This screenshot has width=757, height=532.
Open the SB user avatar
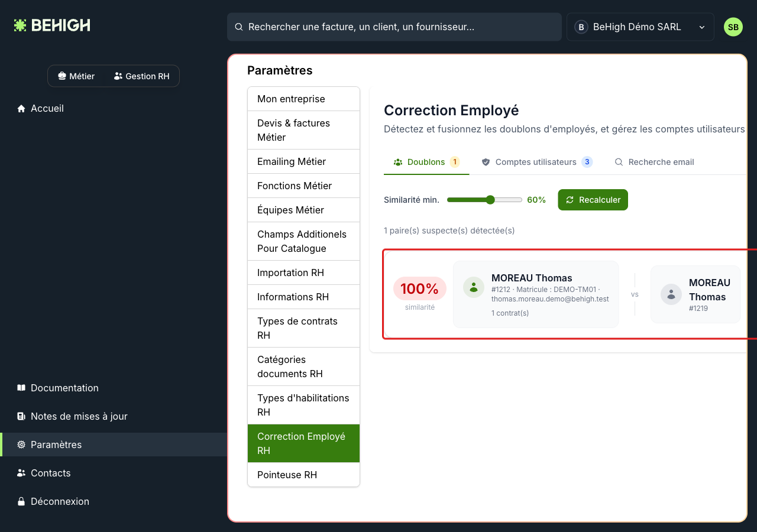click(733, 27)
